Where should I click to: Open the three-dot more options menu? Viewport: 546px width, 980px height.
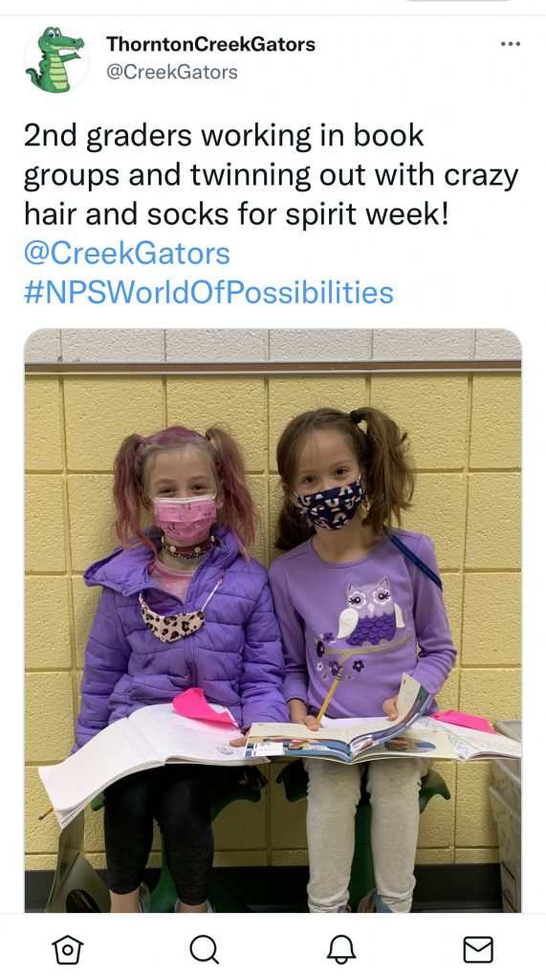tap(511, 44)
